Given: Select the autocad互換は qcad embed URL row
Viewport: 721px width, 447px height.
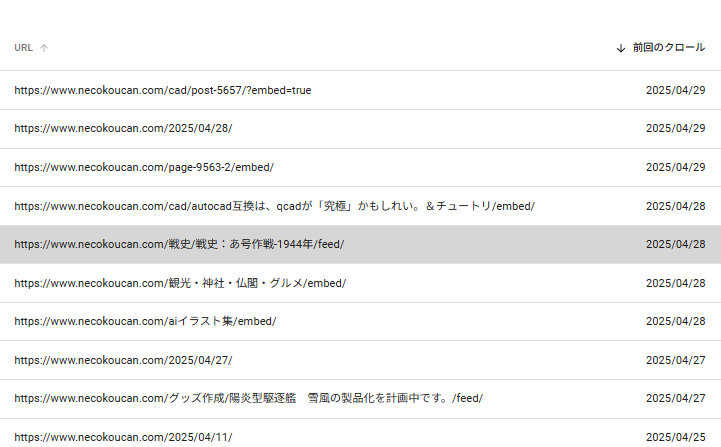Looking at the screenshot, I should coord(360,206).
